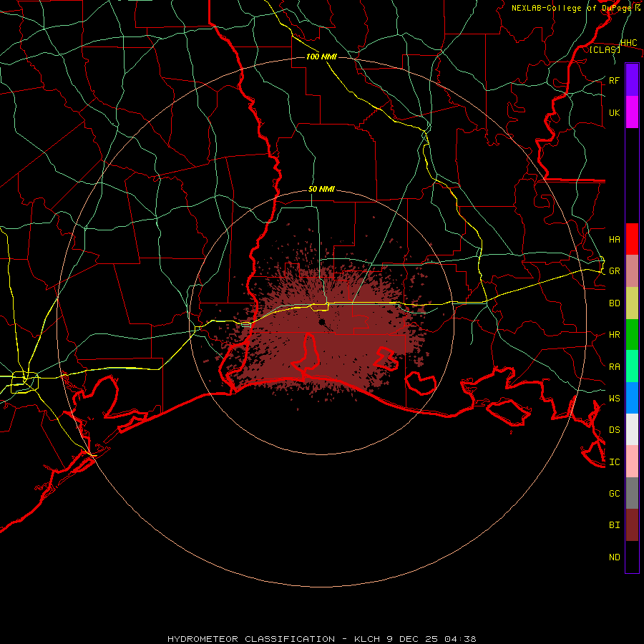The image size is (644, 644).
Task: Select the BI brown legend swatch
Action: click(632, 525)
